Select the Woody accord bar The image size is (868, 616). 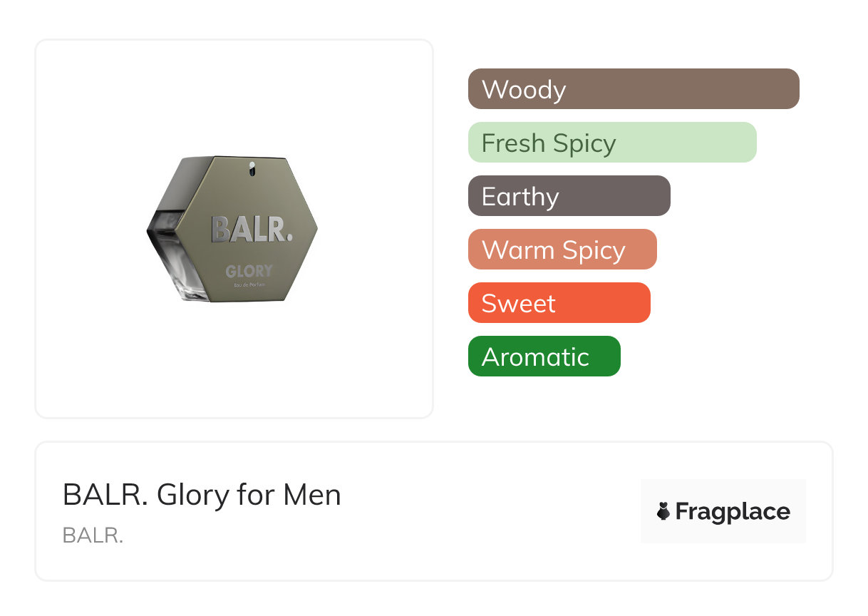633,89
